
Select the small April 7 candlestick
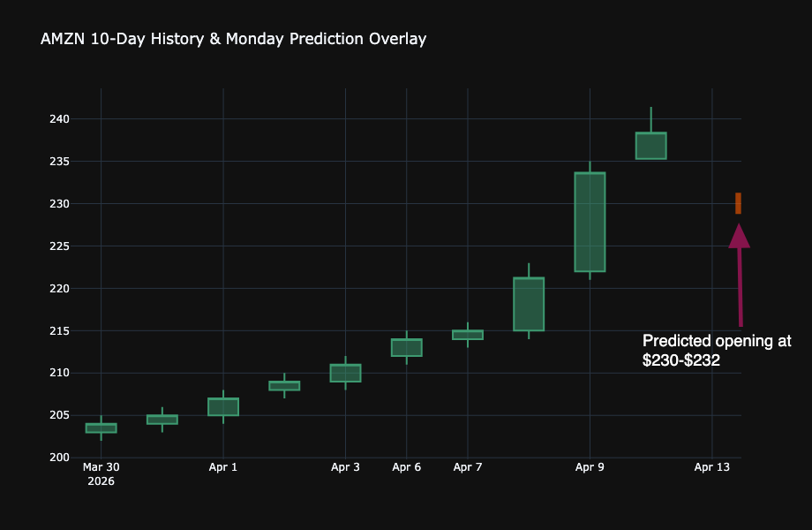click(468, 335)
